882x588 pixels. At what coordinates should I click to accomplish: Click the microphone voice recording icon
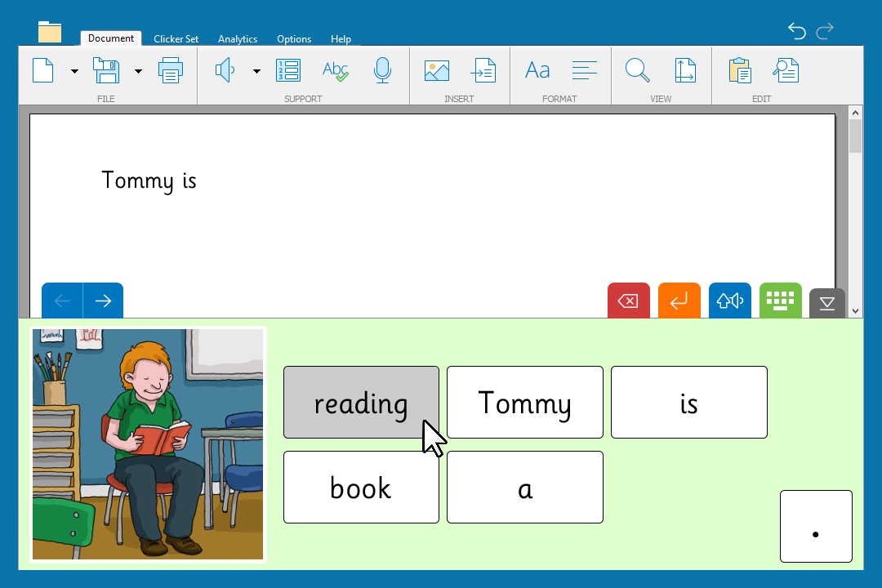point(382,71)
